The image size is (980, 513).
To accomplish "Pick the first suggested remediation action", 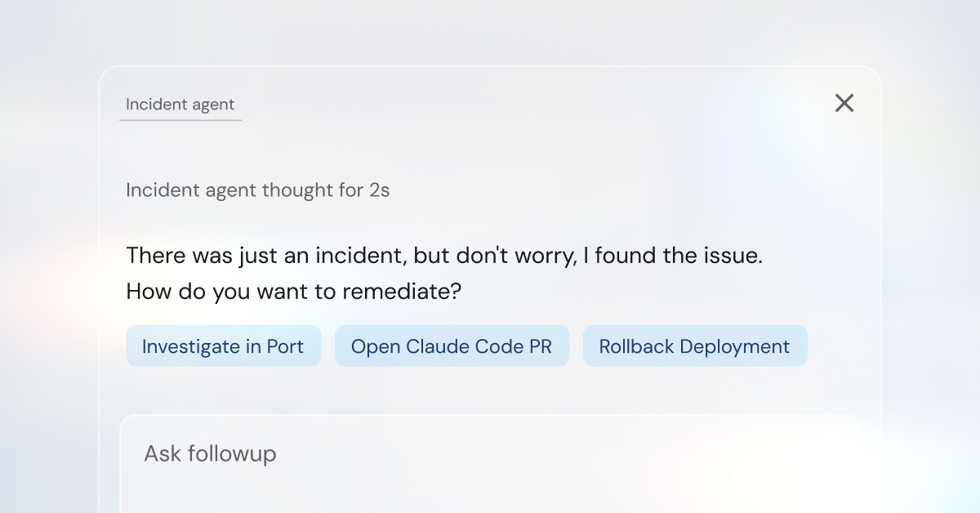I will (x=223, y=346).
